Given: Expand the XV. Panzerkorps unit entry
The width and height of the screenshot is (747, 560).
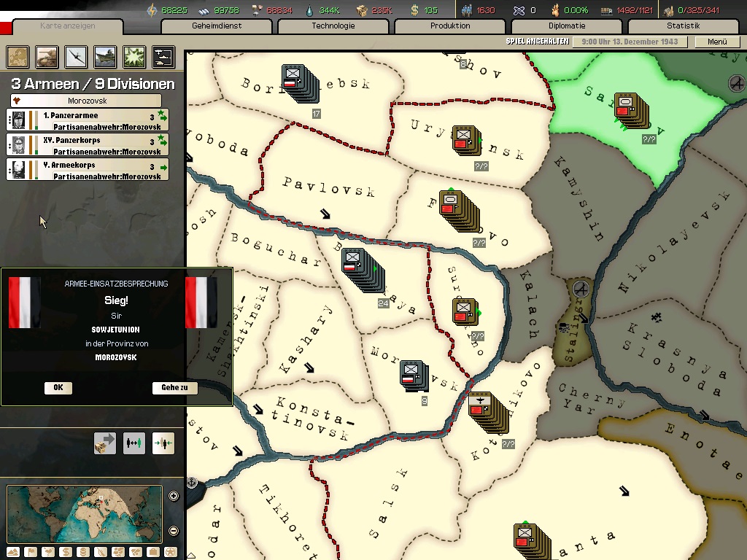Looking at the screenshot, I should (x=88, y=145).
